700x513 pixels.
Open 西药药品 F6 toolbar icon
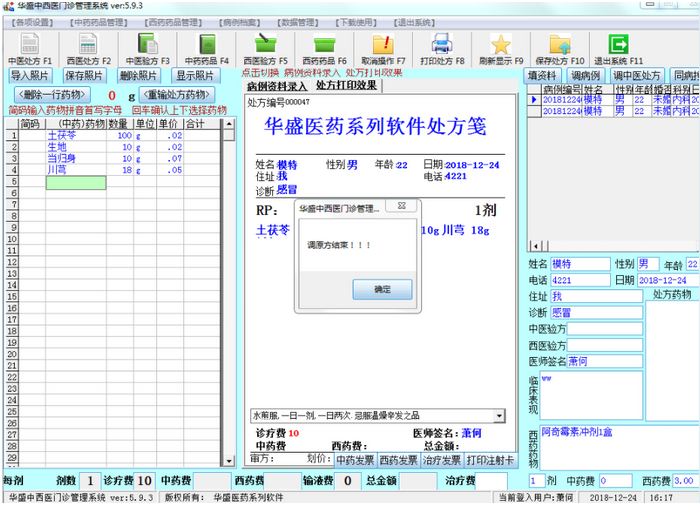(324, 49)
